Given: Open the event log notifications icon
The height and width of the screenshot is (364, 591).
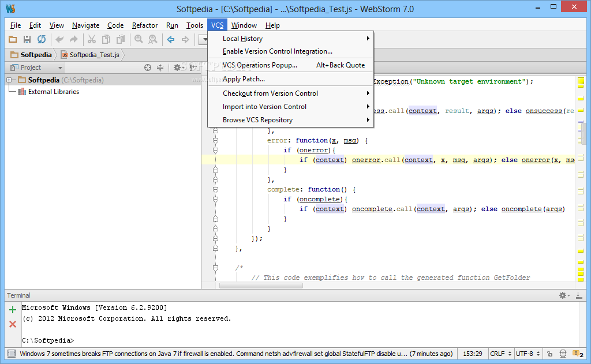Looking at the screenshot, I should (x=578, y=354).
